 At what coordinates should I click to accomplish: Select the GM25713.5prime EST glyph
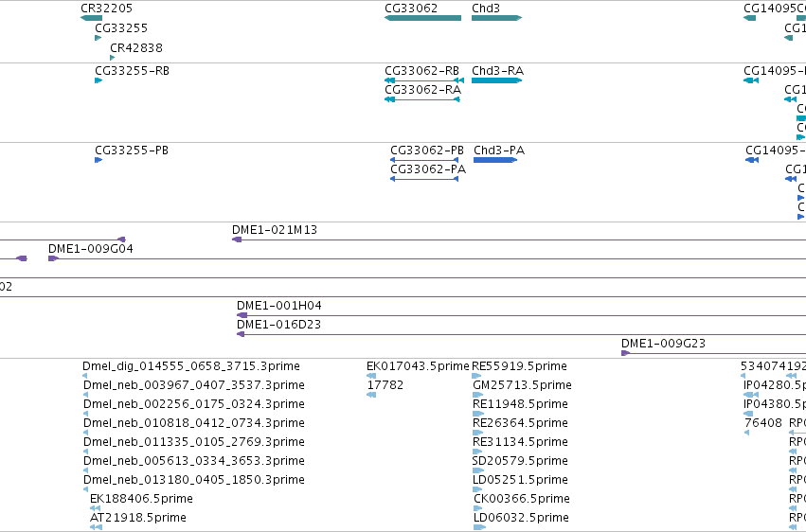pyautogui.click(x=477, y=395)
